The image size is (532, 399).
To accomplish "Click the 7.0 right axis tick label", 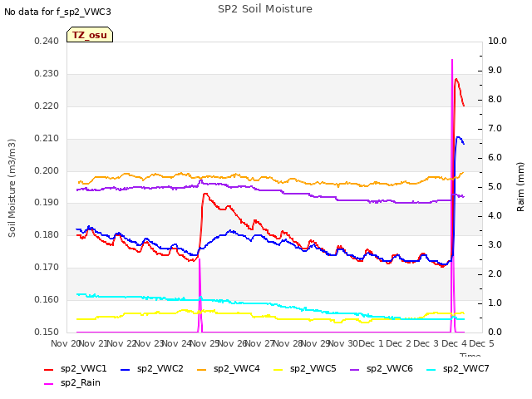I will (x=495, y=129).
